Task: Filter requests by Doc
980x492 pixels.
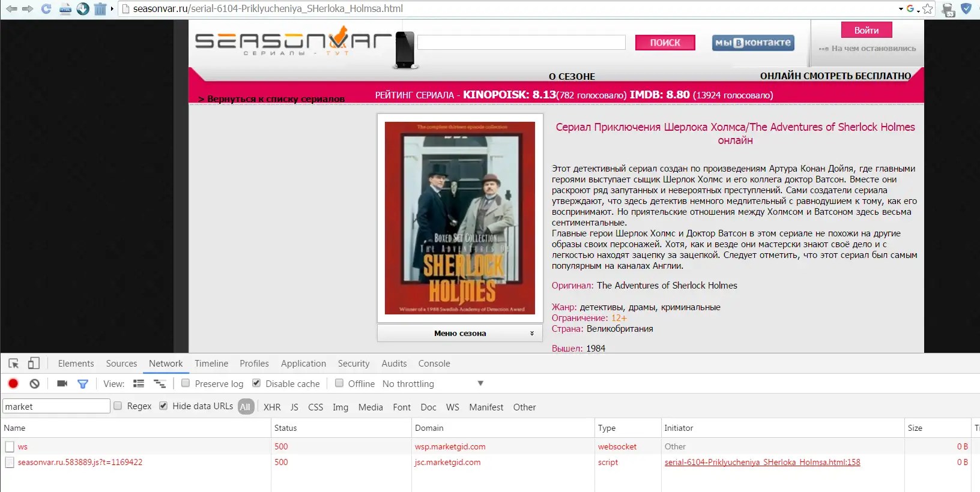Action: pyautogui.click(x=429, y=407)
